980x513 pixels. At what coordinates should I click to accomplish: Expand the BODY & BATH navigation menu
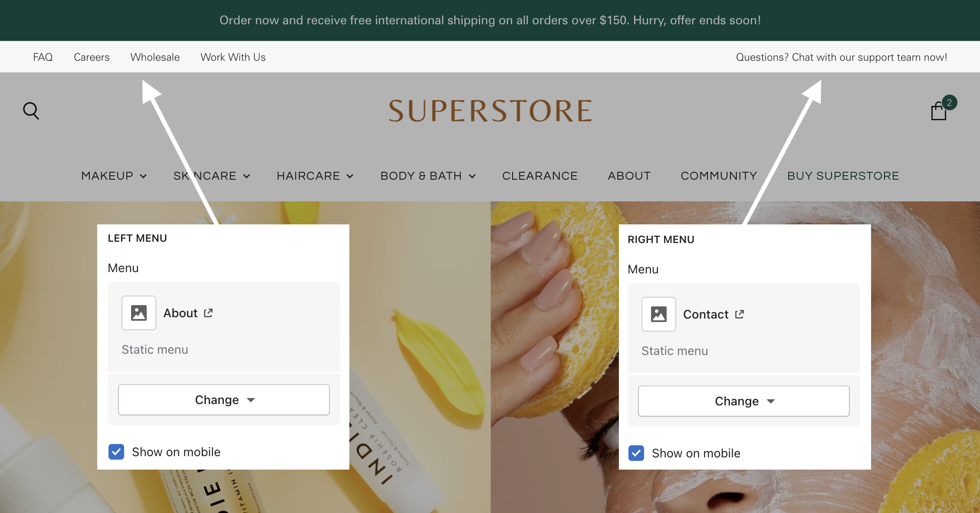(428, 176)
